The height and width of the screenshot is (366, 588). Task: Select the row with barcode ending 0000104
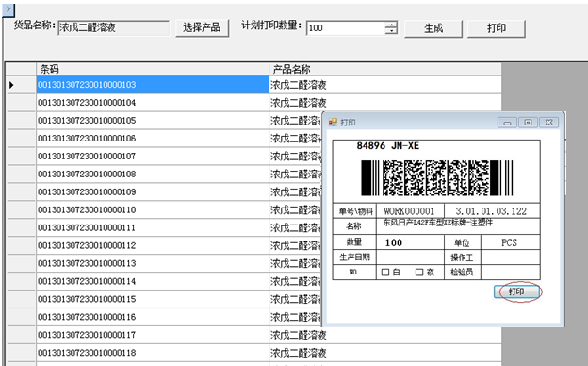(x=253, y=103)
